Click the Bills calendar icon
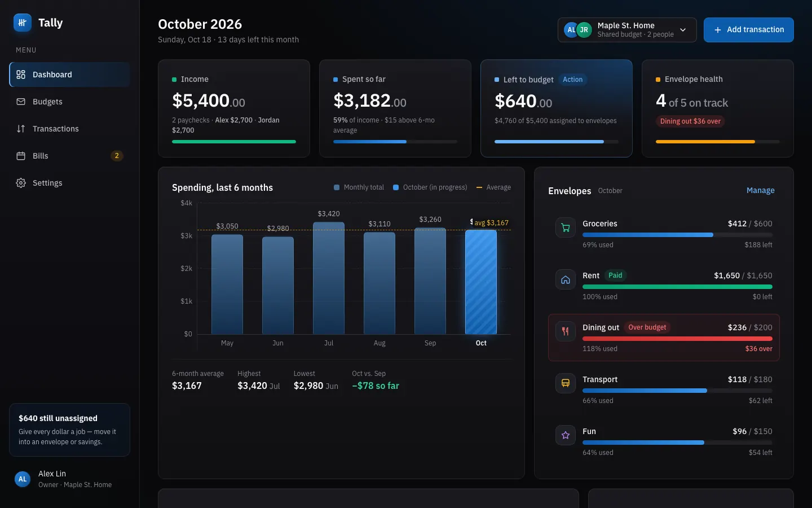Viewport: 812px width, 508px height. point(21,156)
